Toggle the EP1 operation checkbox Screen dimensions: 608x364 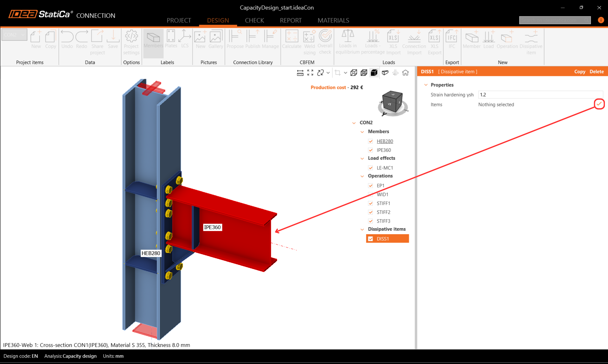pos(370,185)
